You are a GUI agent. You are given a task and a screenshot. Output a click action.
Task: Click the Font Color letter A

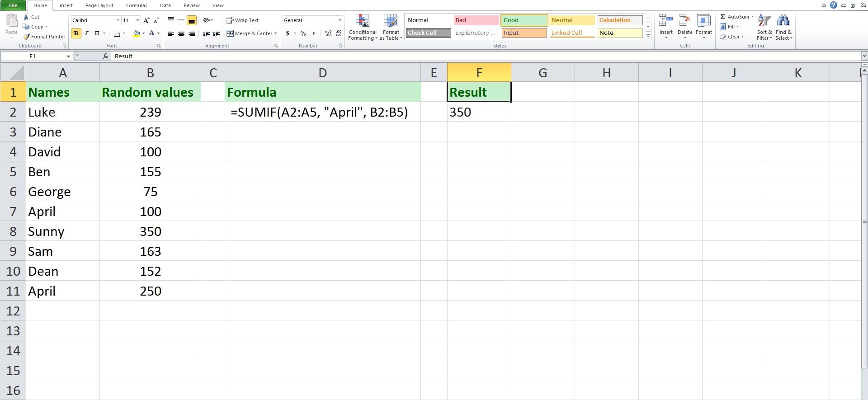click(x=152, y=33)
